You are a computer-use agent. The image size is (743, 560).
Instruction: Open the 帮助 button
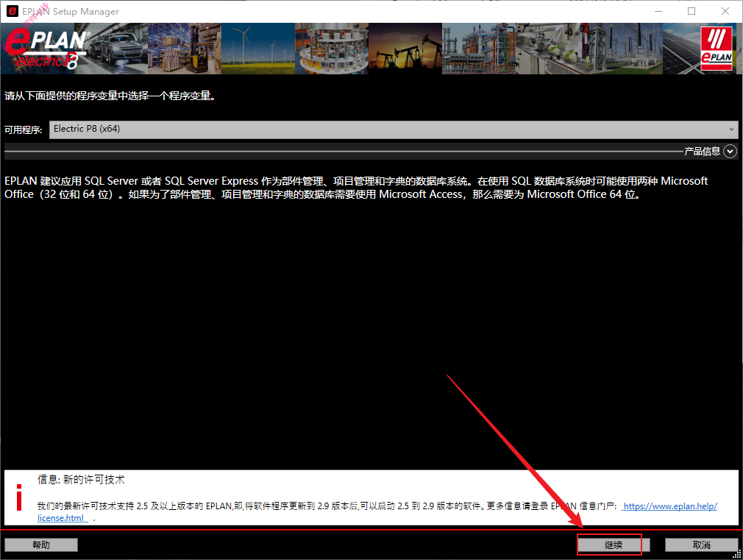point(41,545)
